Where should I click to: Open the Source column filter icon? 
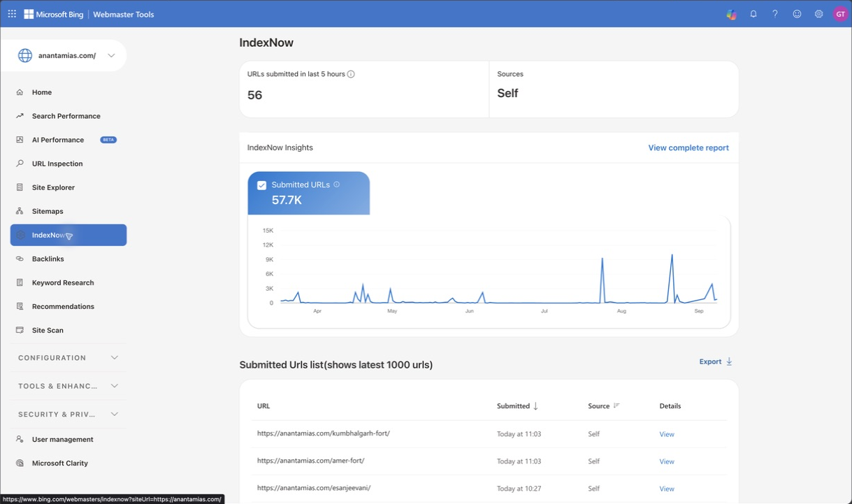pos(616,406)
